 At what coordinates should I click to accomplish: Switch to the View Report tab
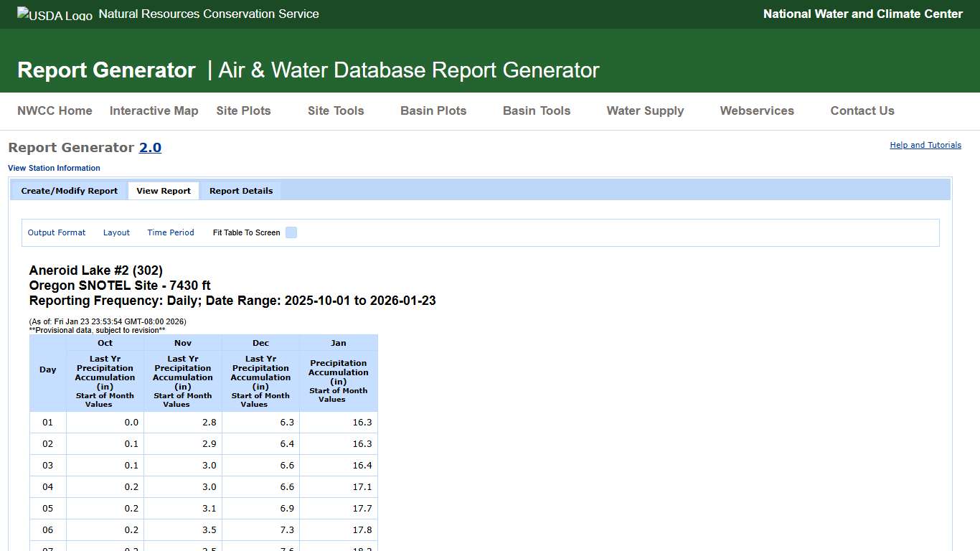pyautogui.click(x=163, y=190)
